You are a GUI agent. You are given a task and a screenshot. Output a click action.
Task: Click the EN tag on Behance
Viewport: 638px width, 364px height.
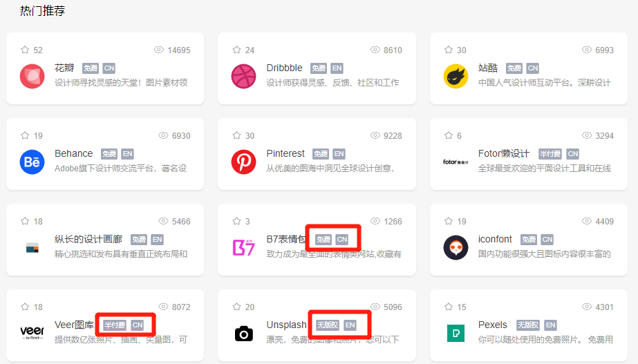click(127, 154)
